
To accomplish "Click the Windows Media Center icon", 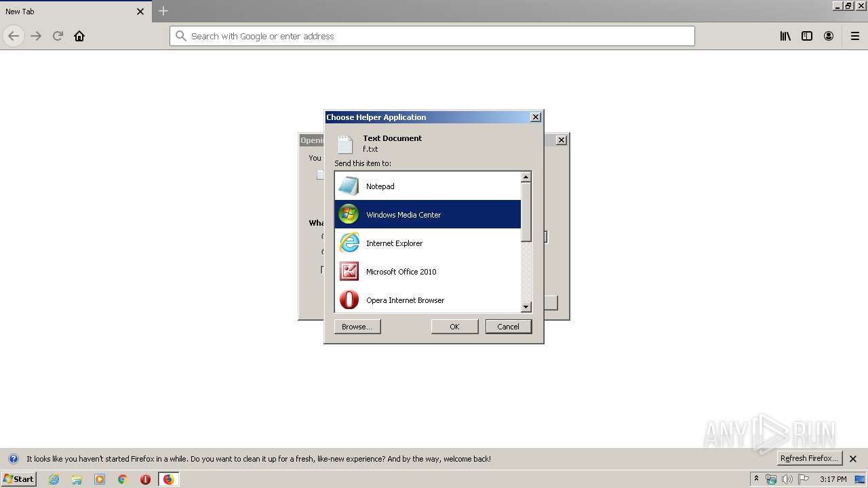I will click(x=349, y=214).
